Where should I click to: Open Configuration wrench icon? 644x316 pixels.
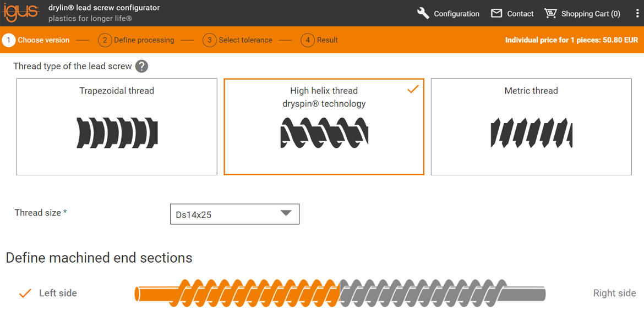[423, 13]
